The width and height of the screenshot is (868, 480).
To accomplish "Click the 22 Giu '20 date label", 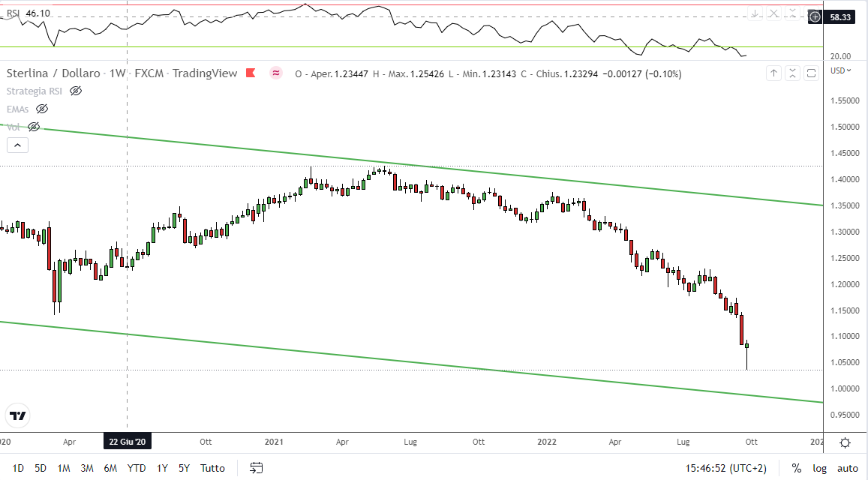I will point(128,442).
